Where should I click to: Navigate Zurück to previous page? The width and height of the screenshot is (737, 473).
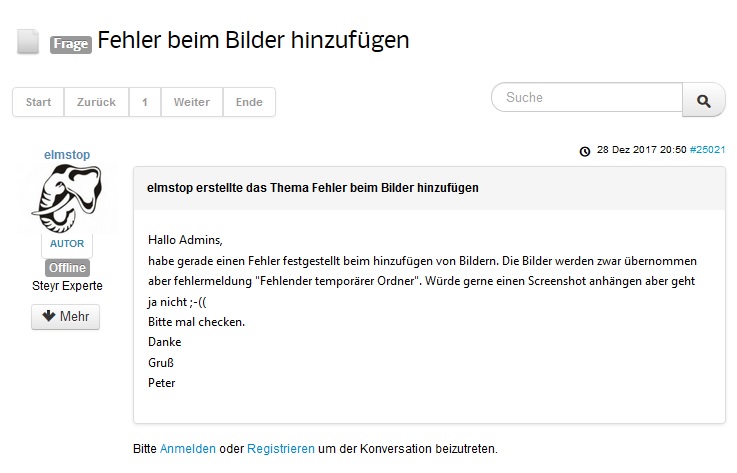[x=96, y=102]
